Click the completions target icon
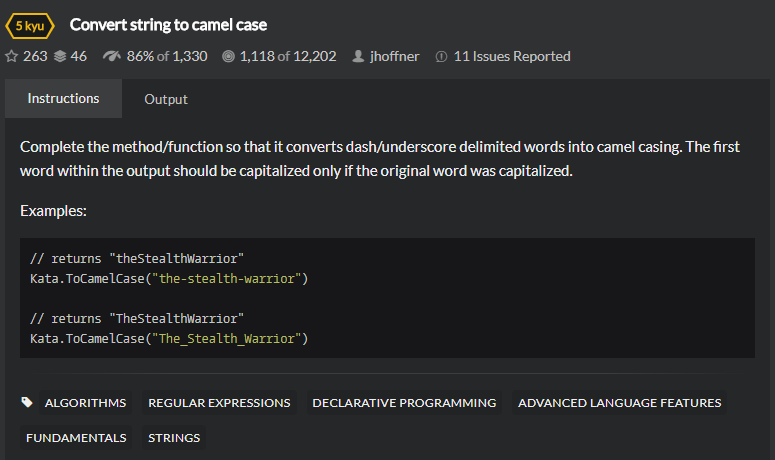Viewport: 775px width, 460px height. [x=227, y=56]
